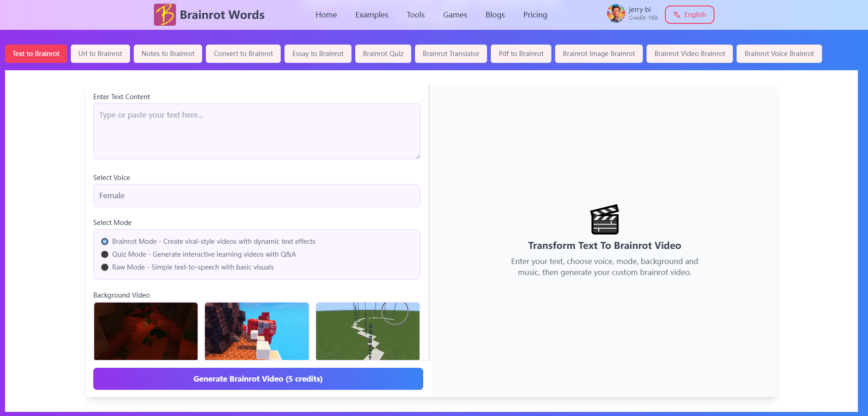Image resolution: width=868 pixels, height=416 pixels.
Task: Click the translate icon beside English
Action: click(x=676, y=15)
